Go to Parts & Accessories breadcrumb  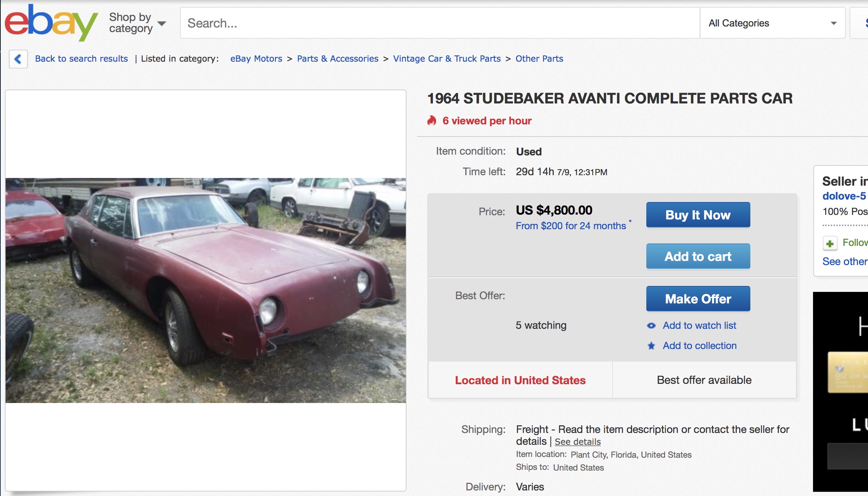[x=337, y=59]
